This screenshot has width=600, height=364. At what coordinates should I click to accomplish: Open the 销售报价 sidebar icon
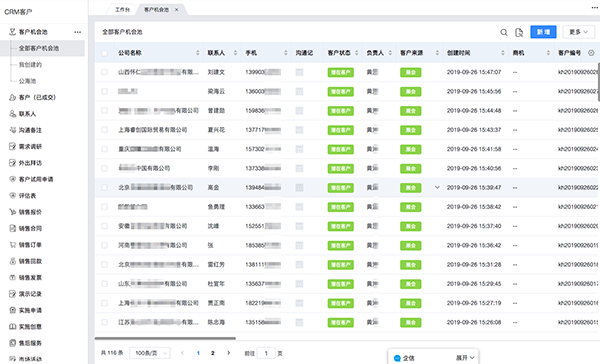click(13, 212)
